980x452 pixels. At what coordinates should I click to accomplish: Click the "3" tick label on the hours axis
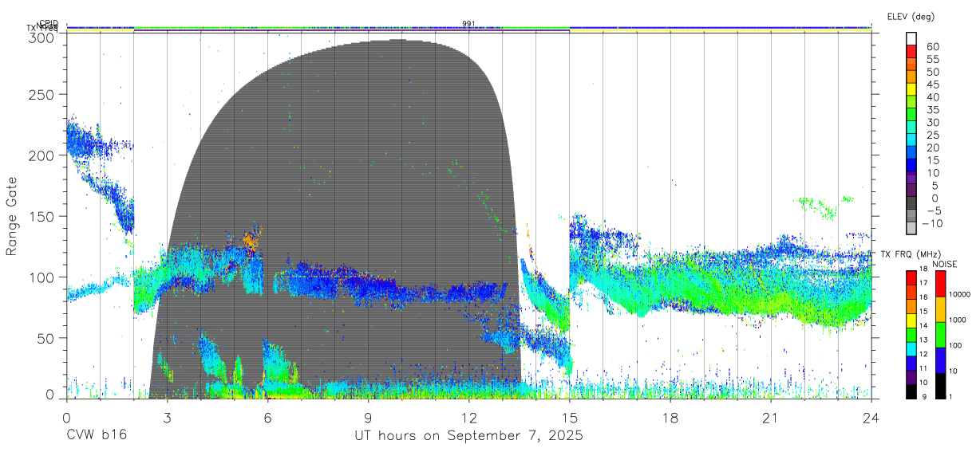[167, 417]
